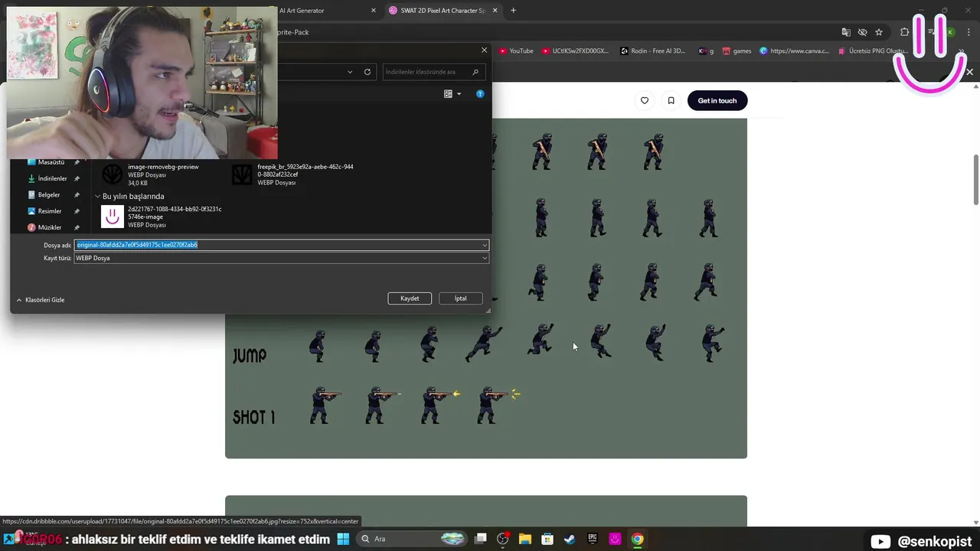Viewport: 980px width, 551px height.
Task: Open Task View on taskbar
Action: (x=481, y=539)
